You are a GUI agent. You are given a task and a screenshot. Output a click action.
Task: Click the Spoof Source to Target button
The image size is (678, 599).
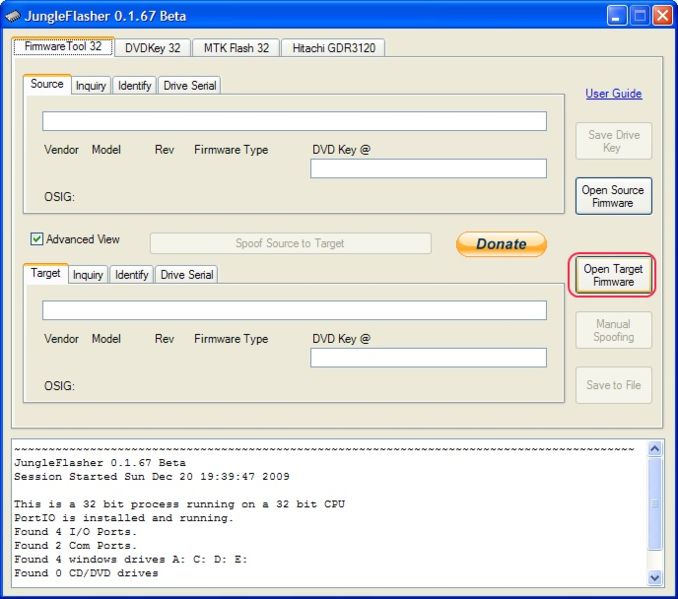[x=290, y=243]
